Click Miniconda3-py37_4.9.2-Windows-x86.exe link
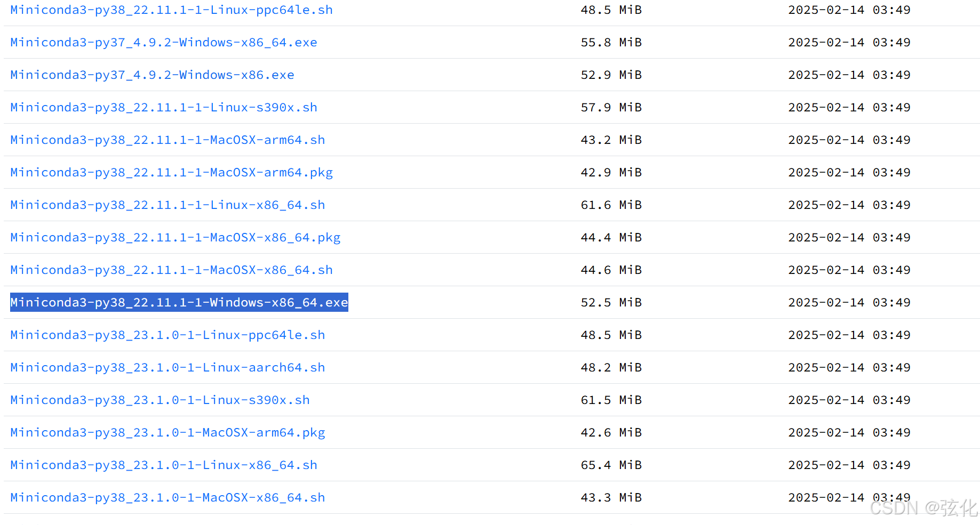Screen dimensions: 980x525 coord(152,75)
